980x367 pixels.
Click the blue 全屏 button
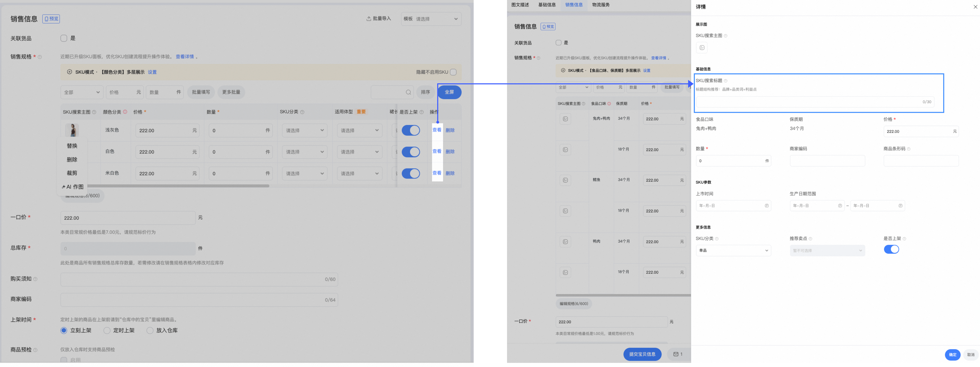pyautogui.click(x=449, y=92)
